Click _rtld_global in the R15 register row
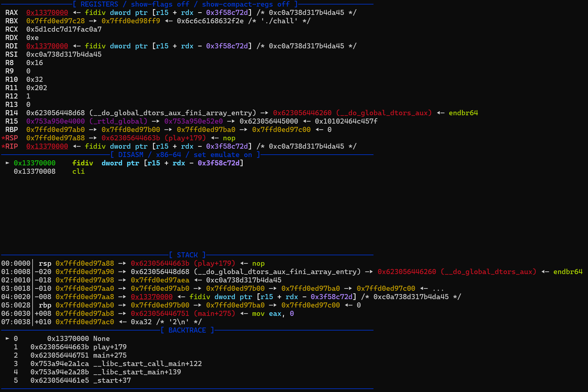This screenshot has width=588, height=392. click(x=118, y=121)
